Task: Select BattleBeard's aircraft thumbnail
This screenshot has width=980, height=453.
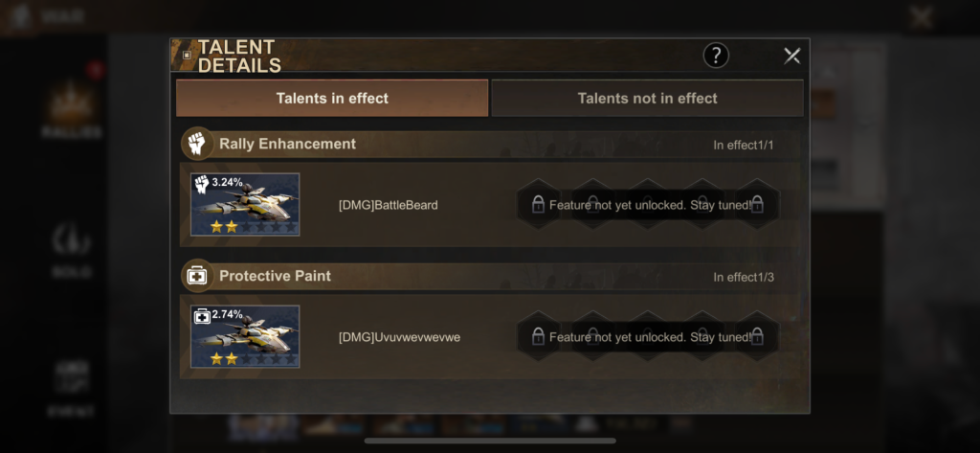Action: tap(245, 205)
